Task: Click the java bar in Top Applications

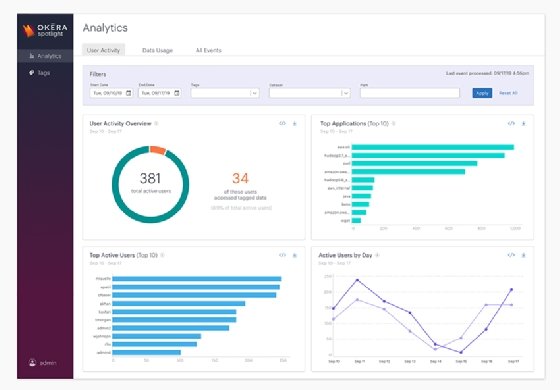Action: click(361, 196)
